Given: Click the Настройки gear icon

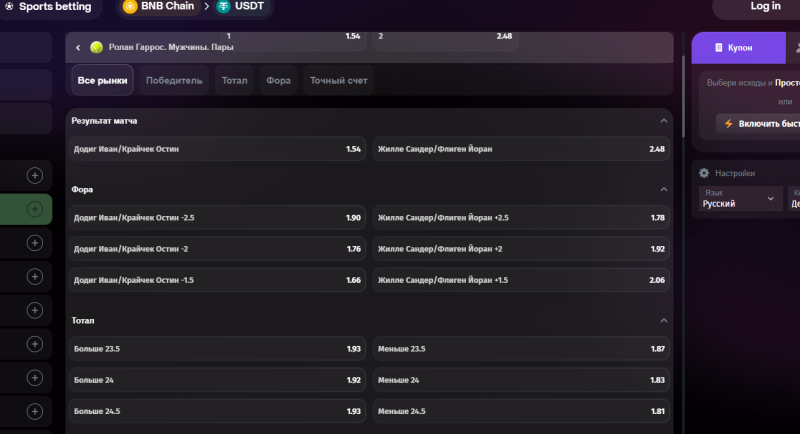Looking at the screenshot, I should 704,173.
